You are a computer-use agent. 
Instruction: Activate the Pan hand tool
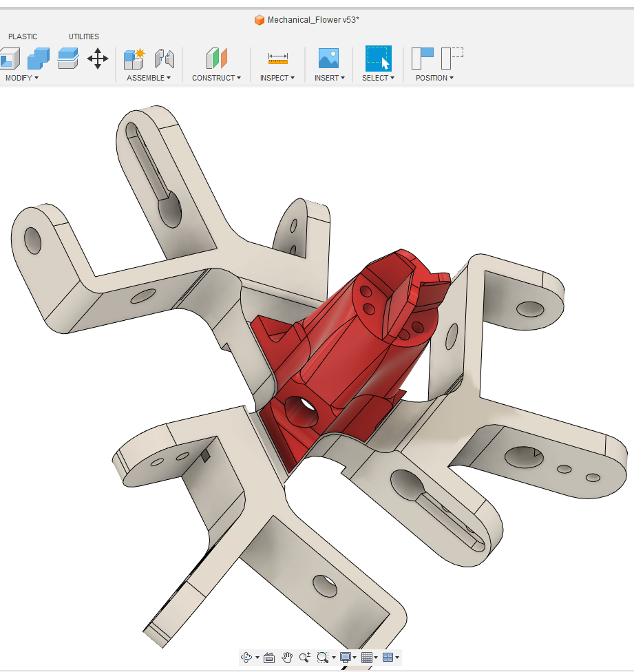coord(287,657)
